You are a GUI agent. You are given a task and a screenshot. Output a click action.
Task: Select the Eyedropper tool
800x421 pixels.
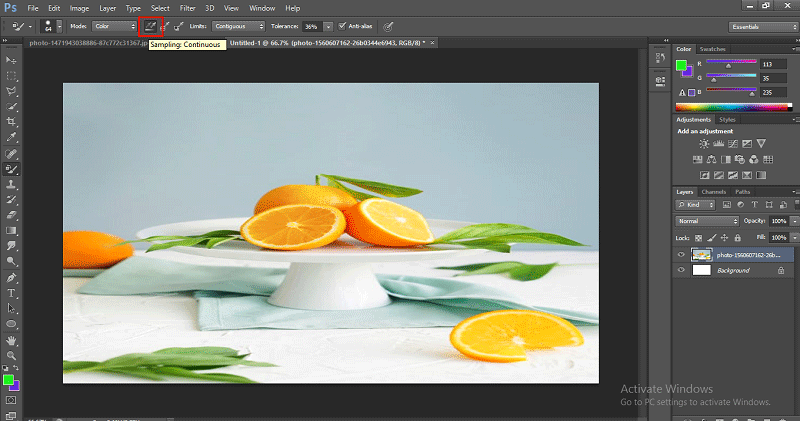click(11, 137)
